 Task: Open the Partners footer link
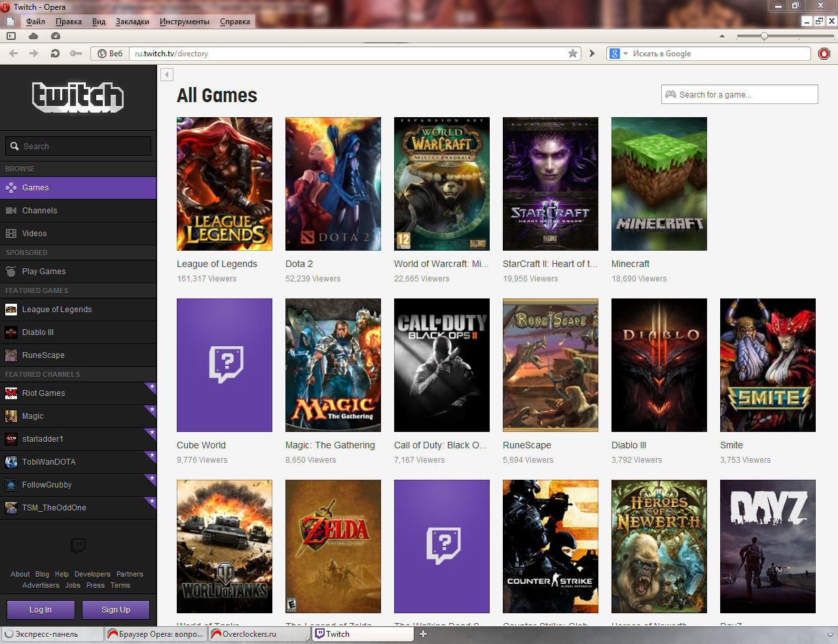130,574
